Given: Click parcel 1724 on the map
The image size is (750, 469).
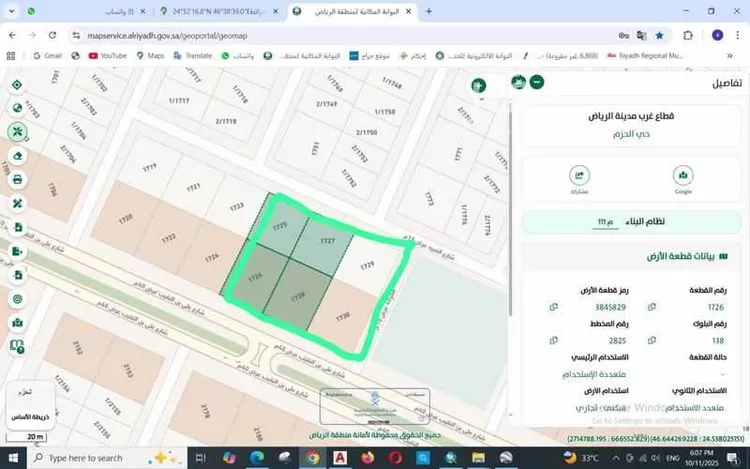Looking at the screenshot, I should point(212,257).
